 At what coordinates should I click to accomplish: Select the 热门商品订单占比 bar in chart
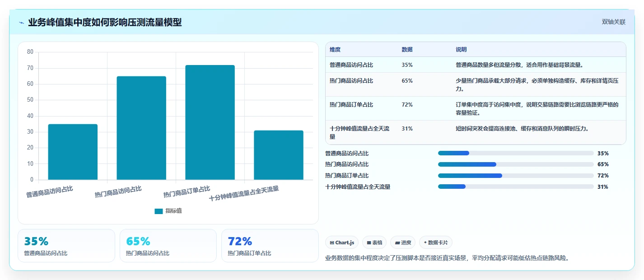pyautogui.click(x=210, y=122)
